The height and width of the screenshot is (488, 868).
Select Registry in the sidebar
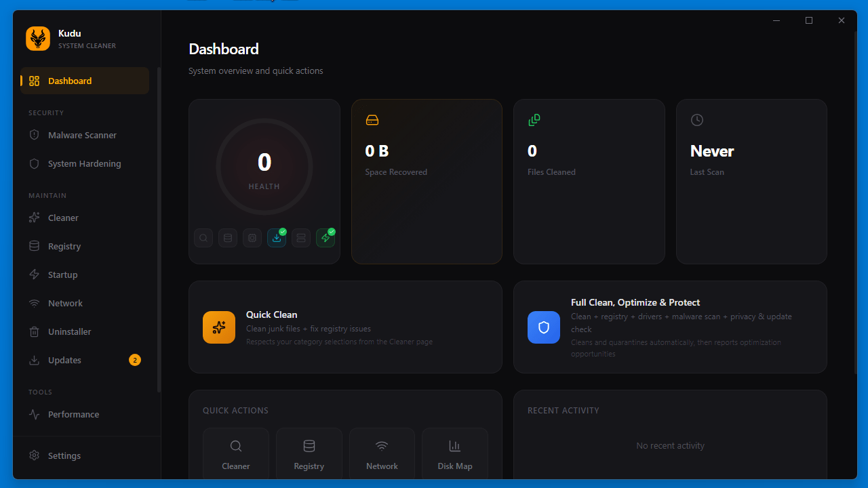pos(64,246)
